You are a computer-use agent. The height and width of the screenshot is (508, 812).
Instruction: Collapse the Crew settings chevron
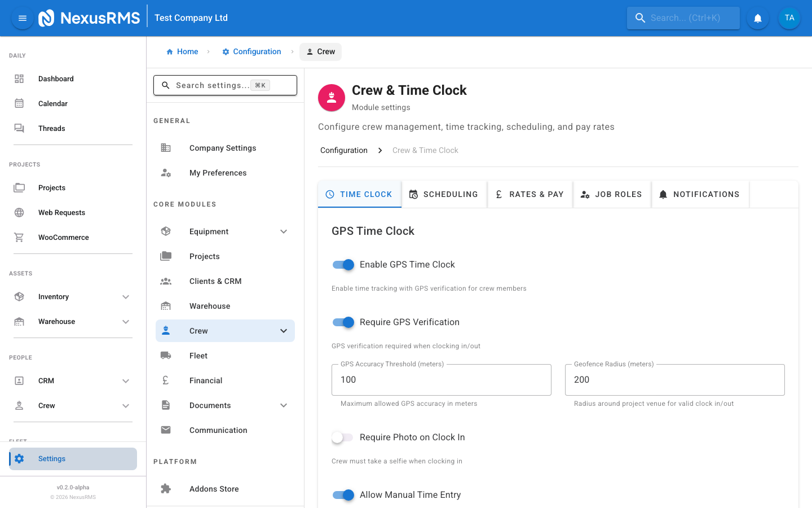[284, 331]
